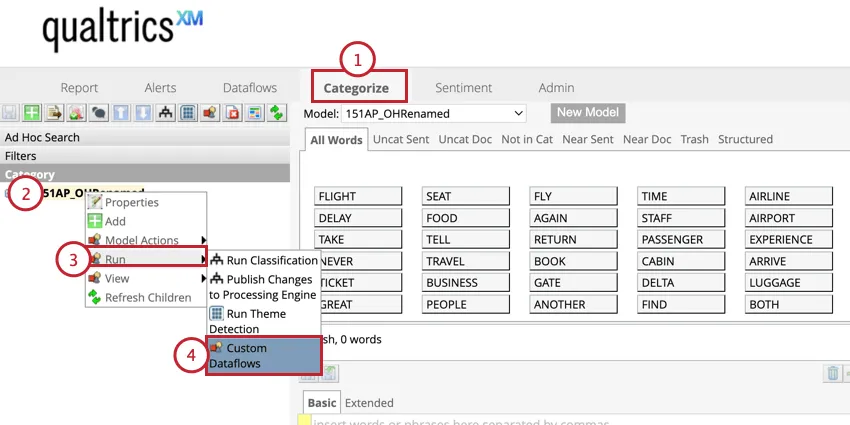Switch to the Sentiment tab
This screenshot has height=425, width=850.
click(x=463, y=88)
